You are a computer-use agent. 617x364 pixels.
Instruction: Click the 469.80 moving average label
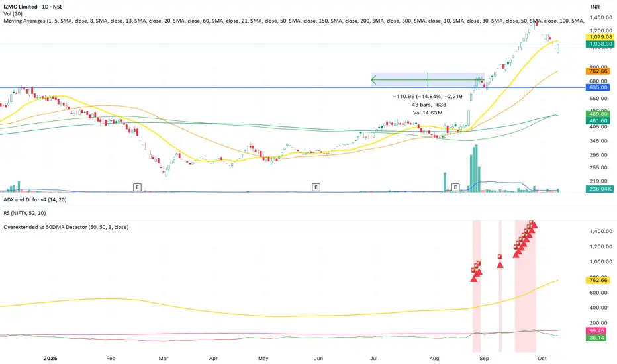(598, 114)
